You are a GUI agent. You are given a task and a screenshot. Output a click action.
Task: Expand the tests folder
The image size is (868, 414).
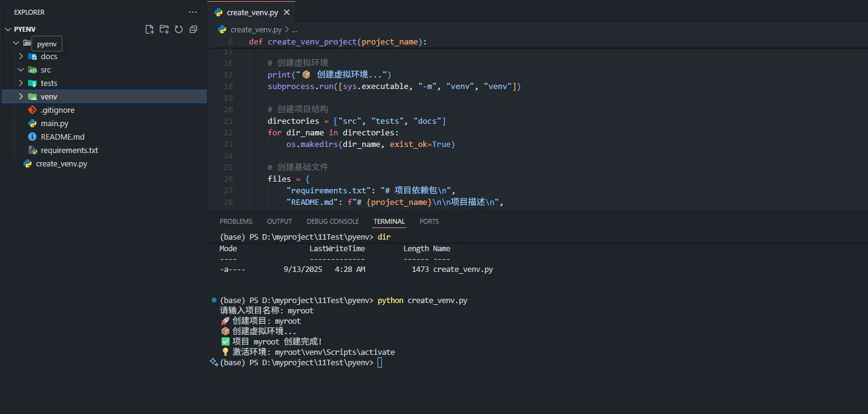click(x=21, y=84)
